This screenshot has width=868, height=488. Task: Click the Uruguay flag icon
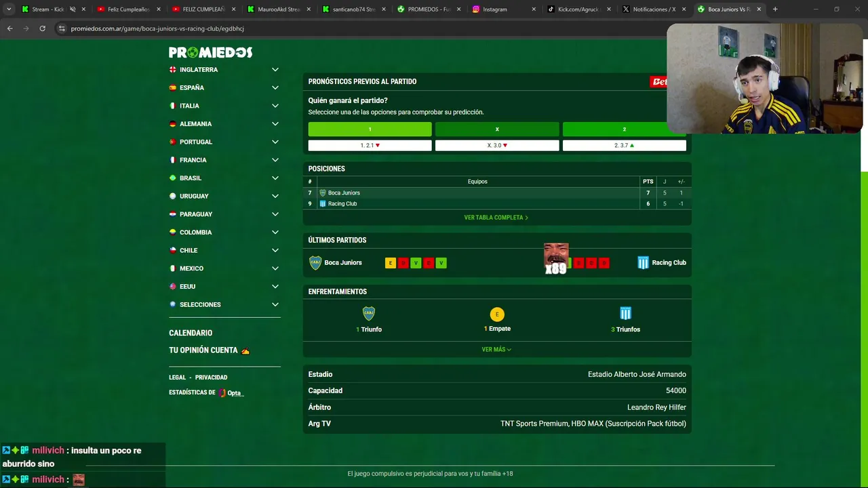point(173,196)
